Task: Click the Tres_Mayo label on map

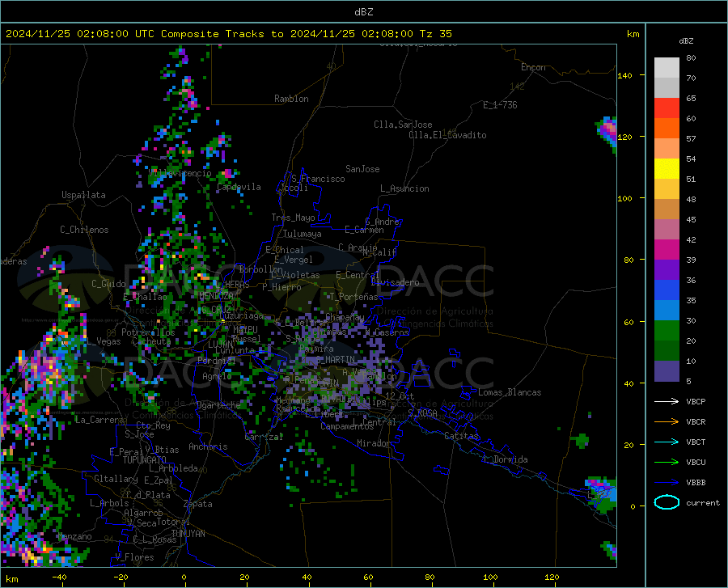Action: point(293,218)
